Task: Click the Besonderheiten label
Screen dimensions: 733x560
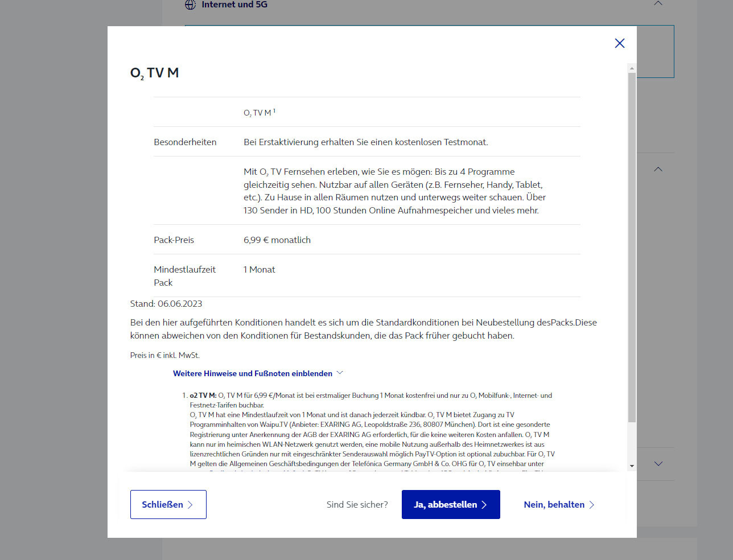Action: 185,142
